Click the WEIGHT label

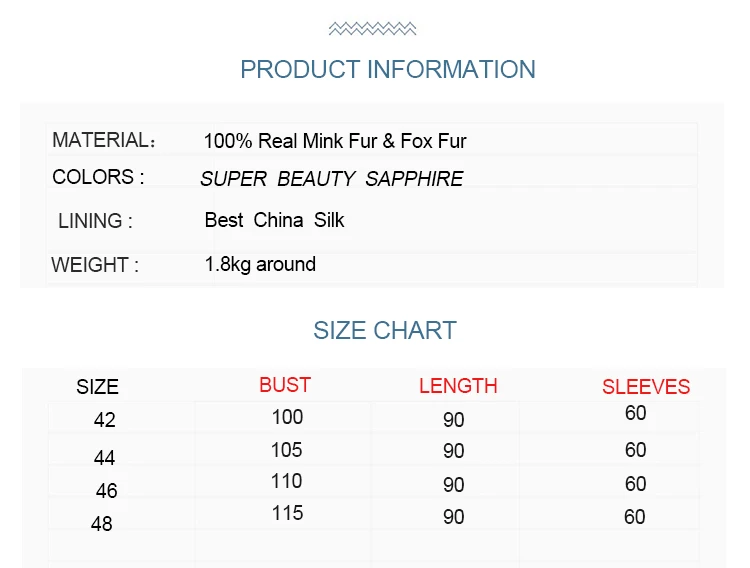pos(95,265)
